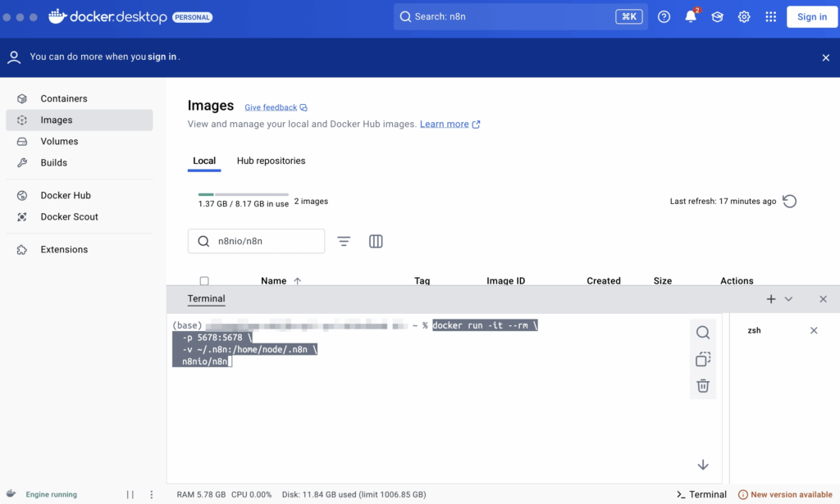This screenshot has height=504, width=840.
Task: Open the engine options three-dot menu
Action: coord(151,494)
